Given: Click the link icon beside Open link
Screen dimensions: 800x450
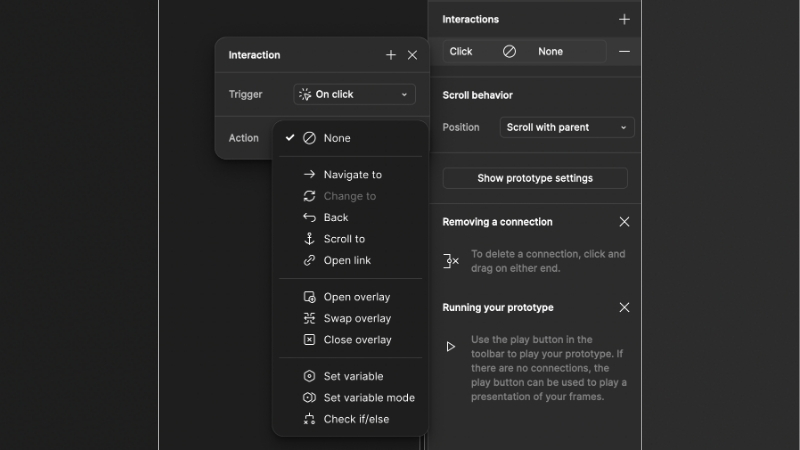Looking at the screenshot, I should point(309,260).
